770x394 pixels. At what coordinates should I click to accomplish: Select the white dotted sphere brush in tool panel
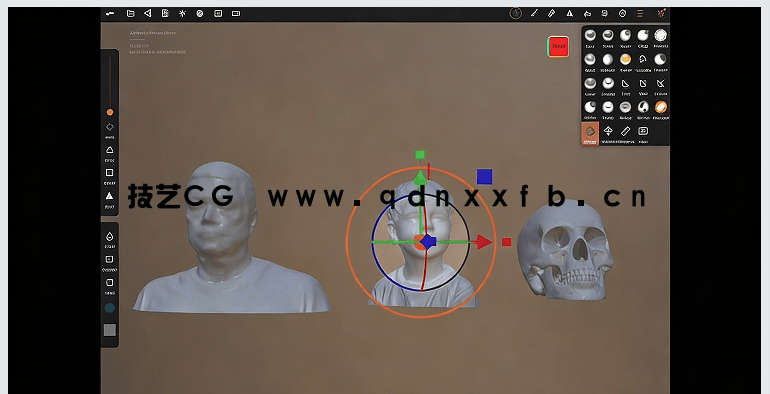tap(660, 35)
